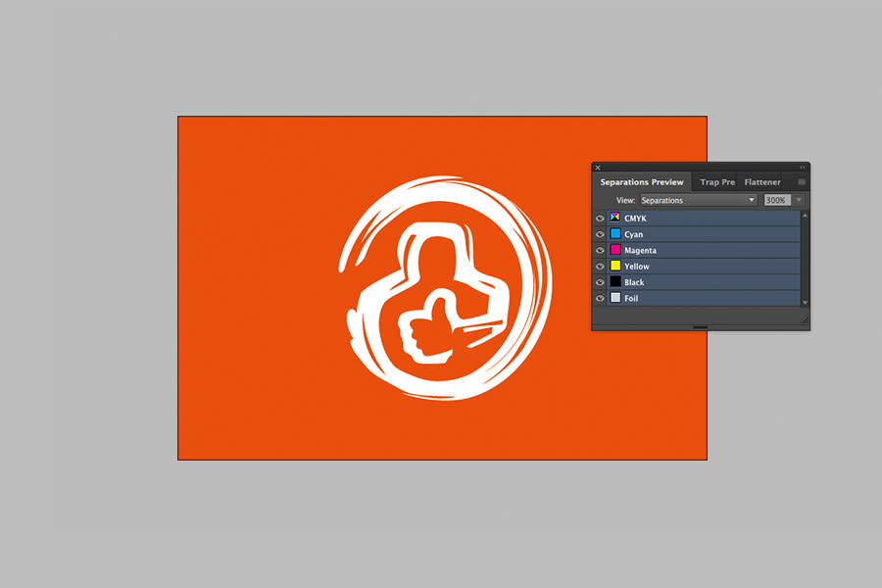The image size is (882, 588).
Task: Toggle visibility of the Magenta plate
Action: (x=599, y=250)
